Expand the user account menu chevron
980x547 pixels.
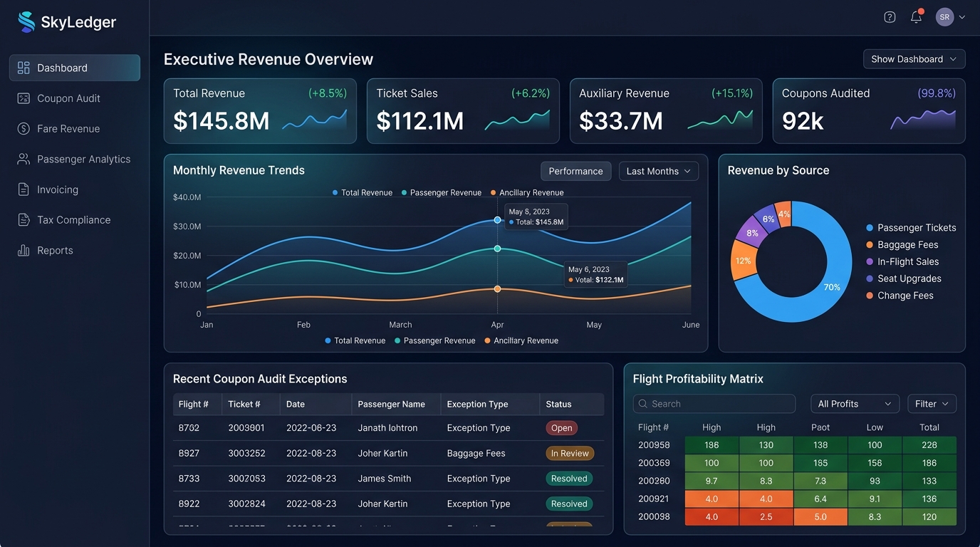[x=962, y=17]
